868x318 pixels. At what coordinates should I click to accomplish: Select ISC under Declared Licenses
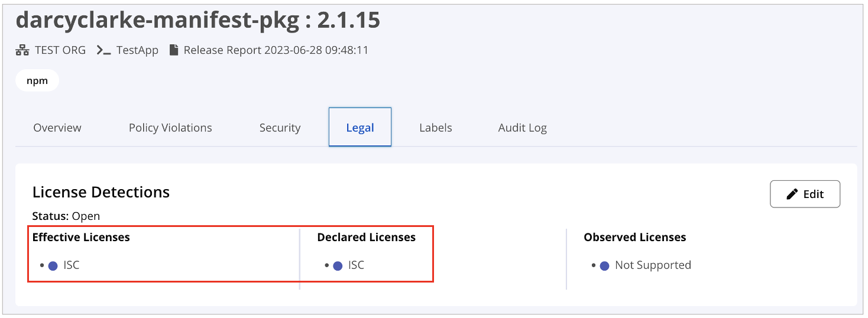pos(356,265)
